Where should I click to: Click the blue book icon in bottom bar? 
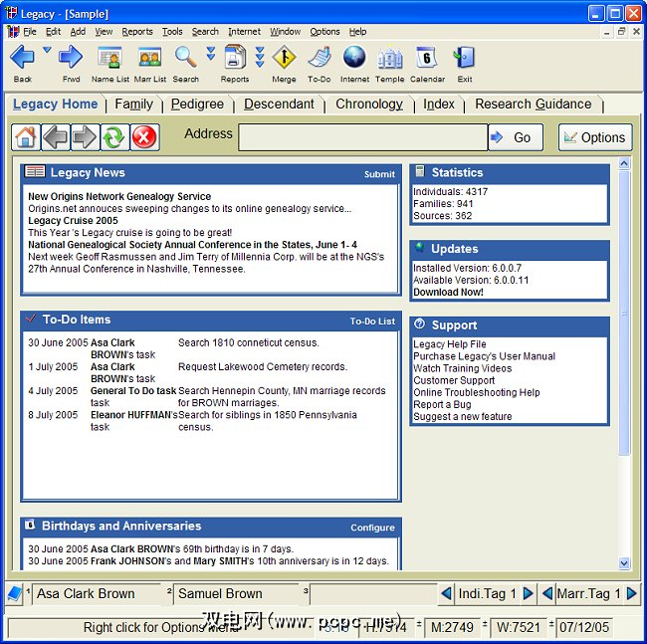[15, 594]
